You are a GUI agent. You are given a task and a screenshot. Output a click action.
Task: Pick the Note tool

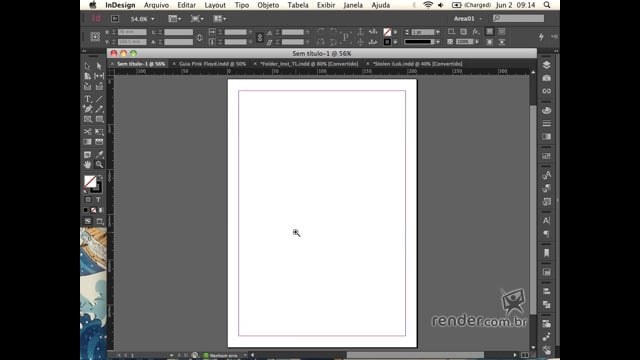pyautogui.click(x=87, y=154)
